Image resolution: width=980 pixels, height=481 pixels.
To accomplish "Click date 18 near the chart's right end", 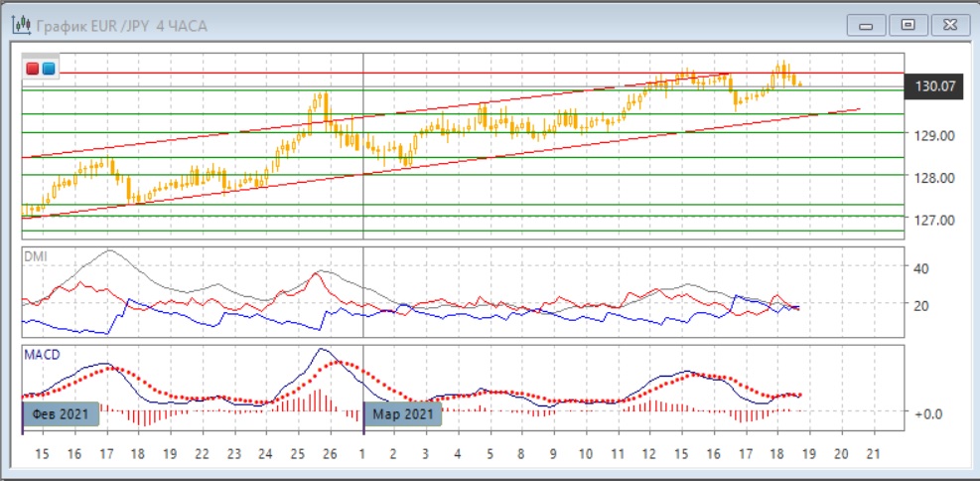I will coord(777,454).
